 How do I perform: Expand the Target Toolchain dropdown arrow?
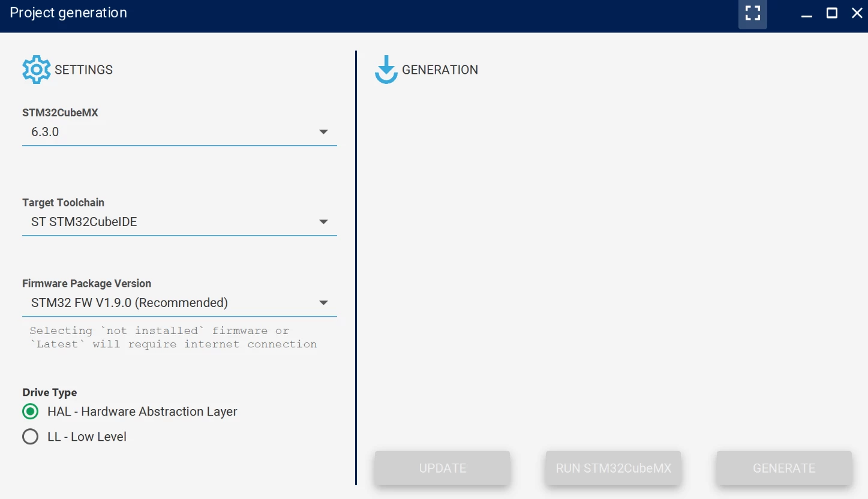[323, 222]
